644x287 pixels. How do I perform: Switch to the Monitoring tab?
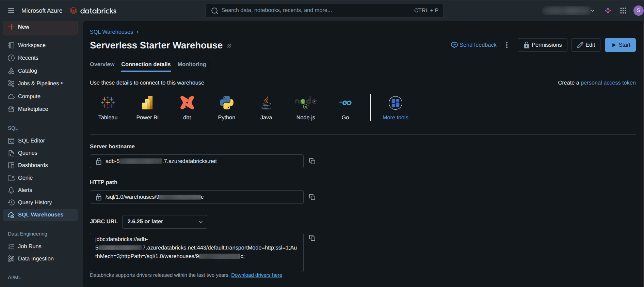coord(192,64)
